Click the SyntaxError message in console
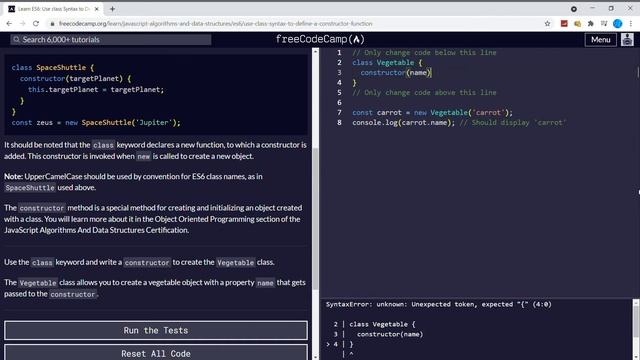 point(438,304)
